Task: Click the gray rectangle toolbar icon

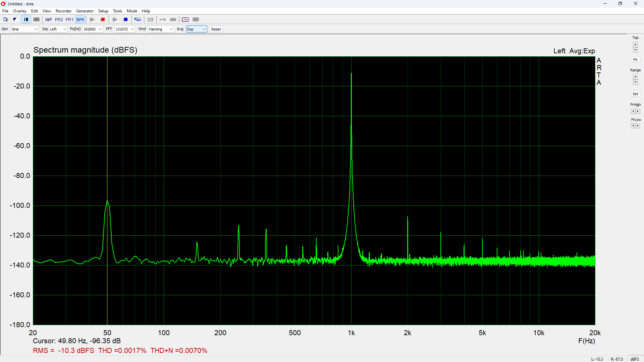Action: click(x=173, y=19)
